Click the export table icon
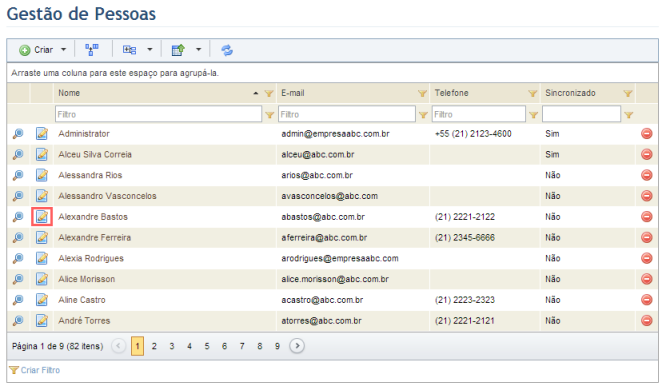This screenshot has height=390, width=662. point(178,50)
